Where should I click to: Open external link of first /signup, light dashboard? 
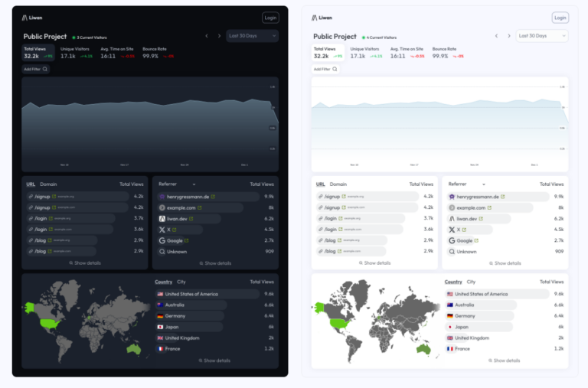(344, 197)
